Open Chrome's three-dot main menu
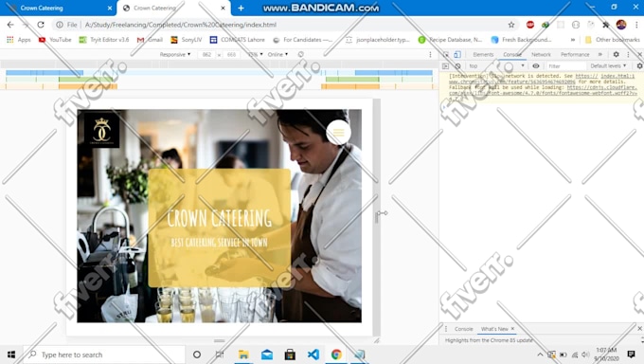The image size is (644, 364). pos(636,25)
